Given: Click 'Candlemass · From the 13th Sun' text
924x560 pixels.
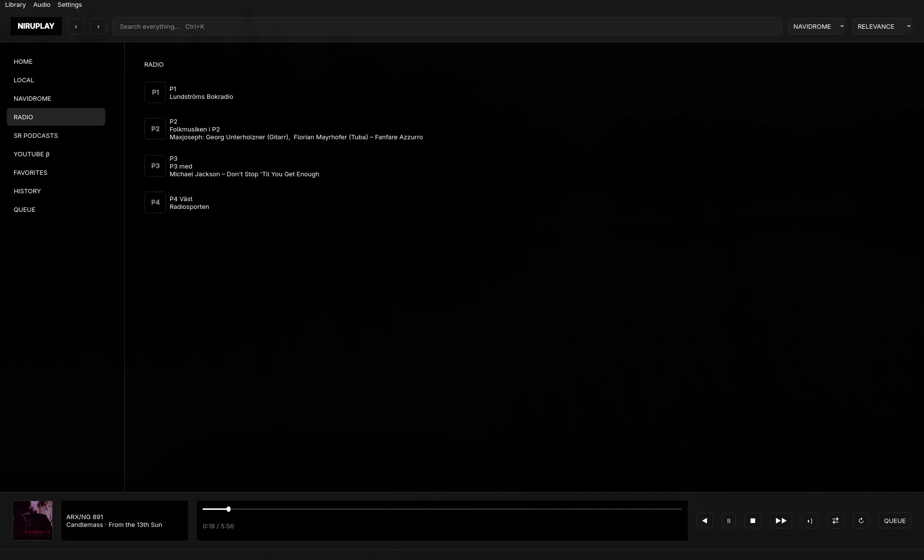Looking at the screenshot, I should coord(114,525).
